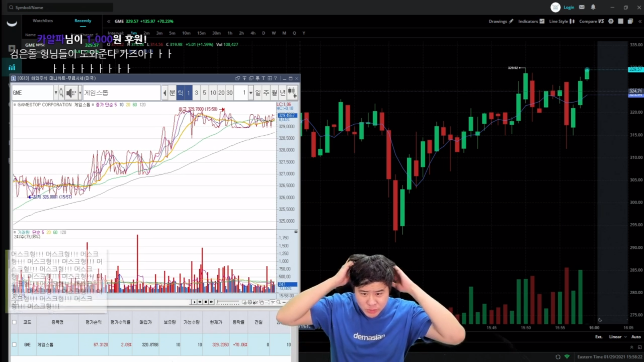
Task: Rewind the mini chart replay
Action: tap(200, 302)
